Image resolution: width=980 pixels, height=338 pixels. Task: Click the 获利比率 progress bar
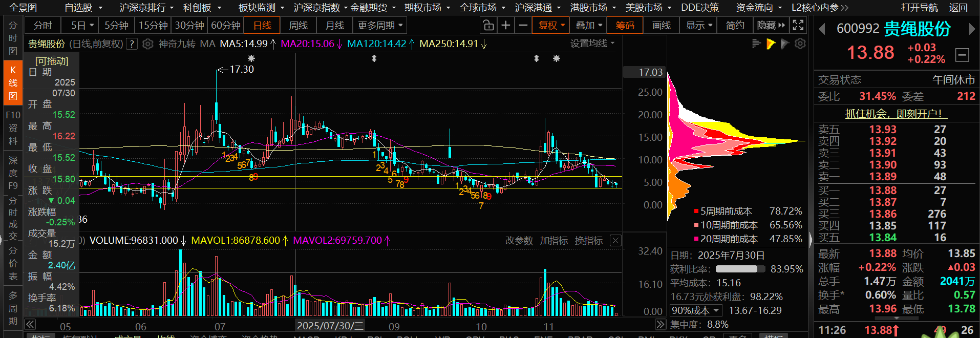point(740,269)
